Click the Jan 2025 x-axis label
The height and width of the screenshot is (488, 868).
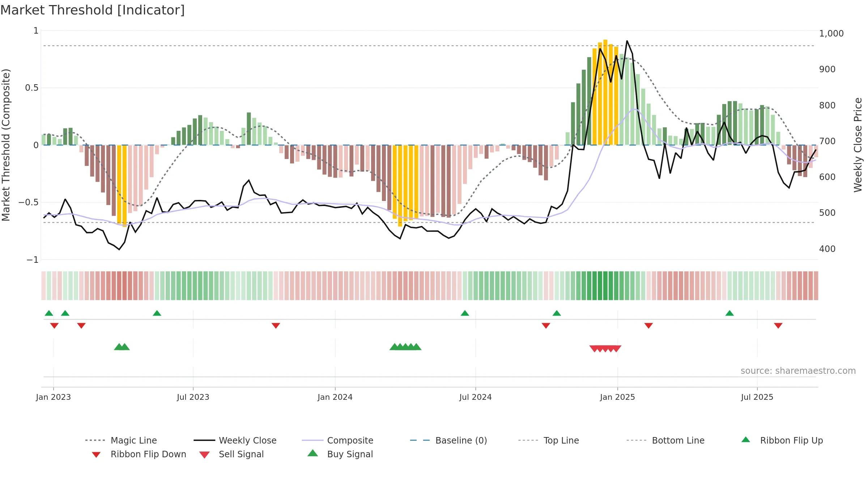coord(618,397)
